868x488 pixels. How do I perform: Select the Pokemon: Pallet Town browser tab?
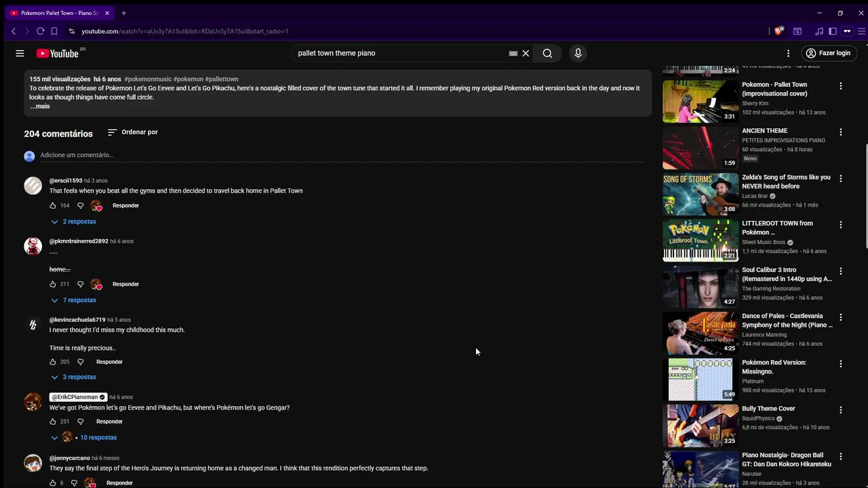coord(60,13)
